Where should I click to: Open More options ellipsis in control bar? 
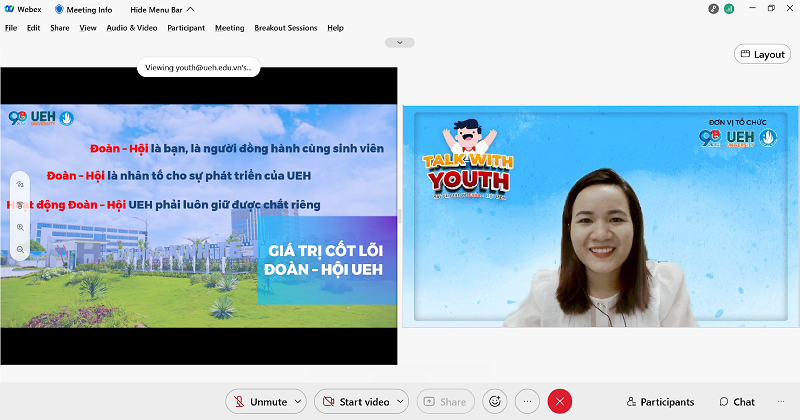[528, 402]
